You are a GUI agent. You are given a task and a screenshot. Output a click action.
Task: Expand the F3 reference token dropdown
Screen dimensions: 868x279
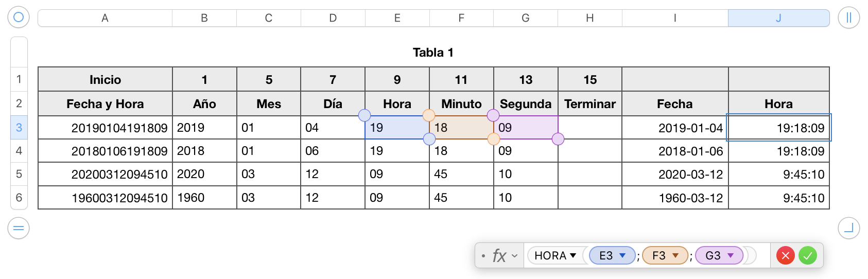point(675,255)
